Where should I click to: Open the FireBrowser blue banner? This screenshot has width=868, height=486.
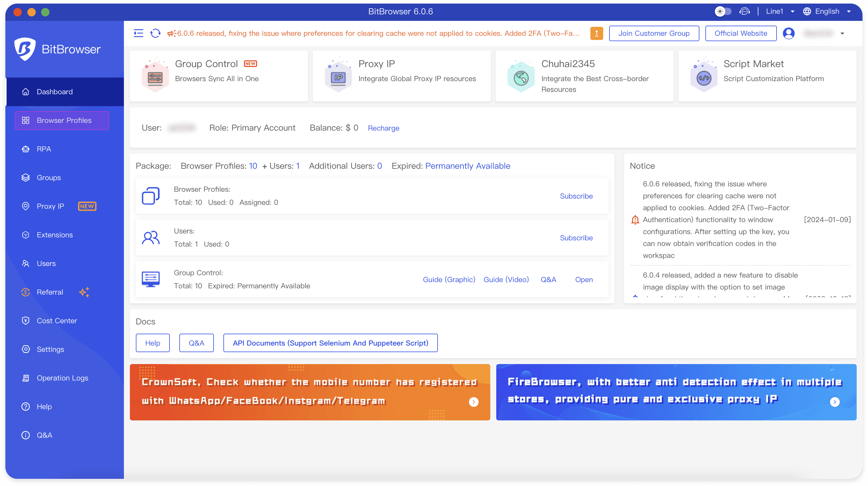pos(676,392)
